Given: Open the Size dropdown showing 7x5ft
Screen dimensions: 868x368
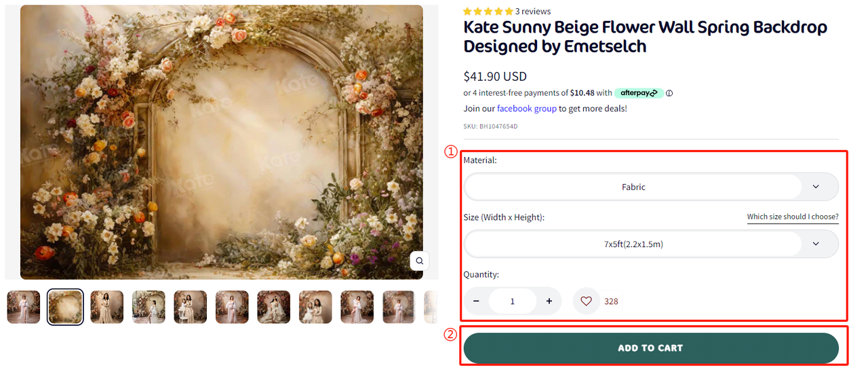Looking at the screenshot, I should (633, 244).
